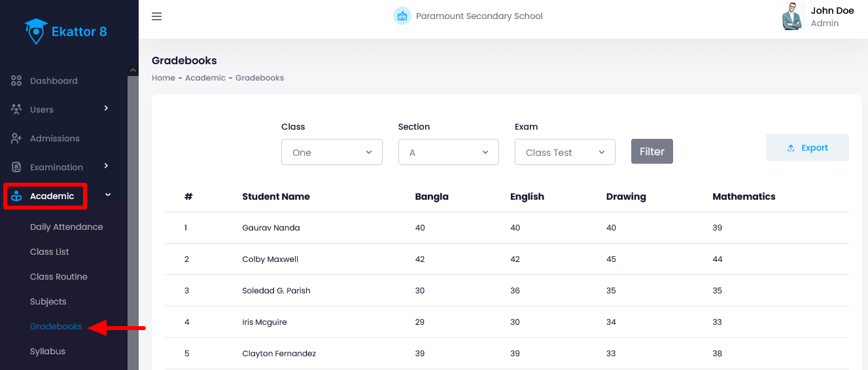
Task: Click the Admissions add-person icon
Action: point(17,138)
